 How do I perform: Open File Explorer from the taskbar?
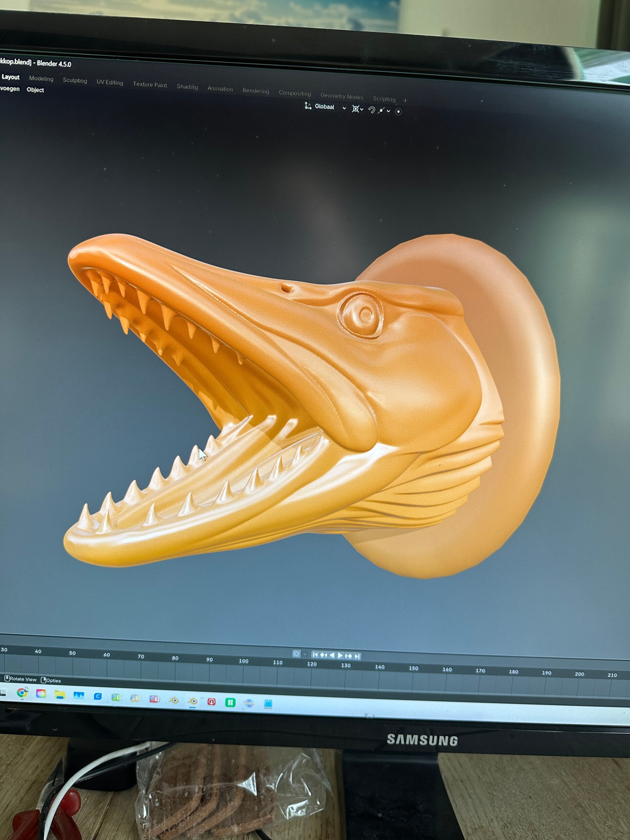(x=60, y=694)
